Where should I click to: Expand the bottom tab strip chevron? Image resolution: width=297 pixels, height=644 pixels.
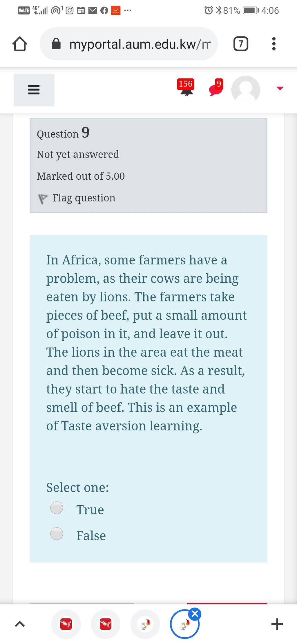[19, 624]
